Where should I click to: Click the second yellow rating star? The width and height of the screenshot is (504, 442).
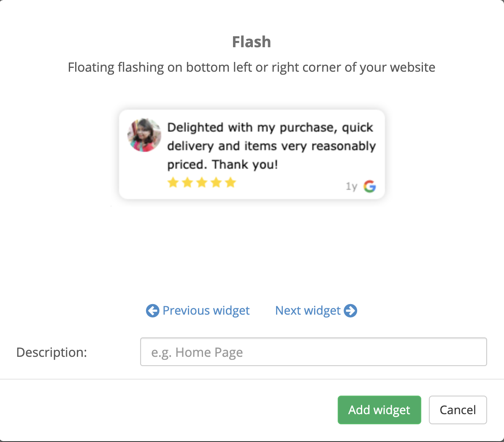[187, 183]
